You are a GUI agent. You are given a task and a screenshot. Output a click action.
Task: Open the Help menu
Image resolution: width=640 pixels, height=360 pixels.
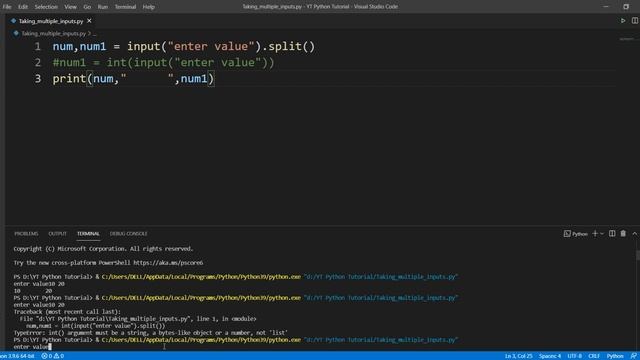149,7
